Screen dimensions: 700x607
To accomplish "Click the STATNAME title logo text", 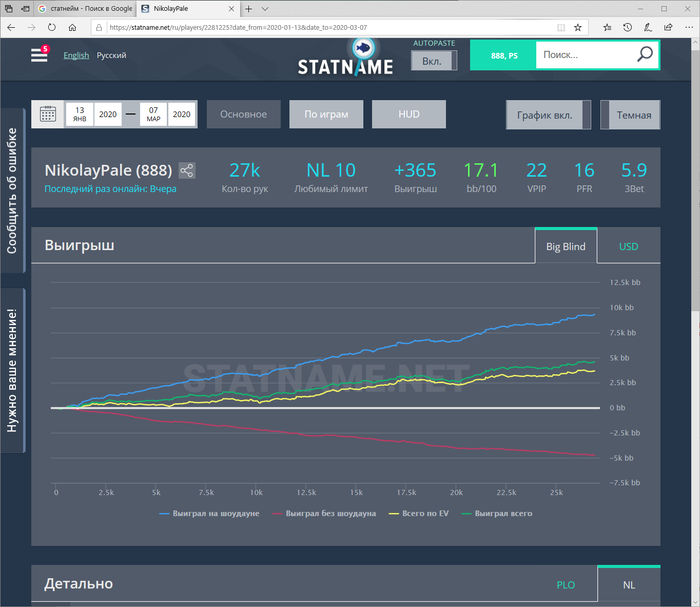I will (345, 67).
